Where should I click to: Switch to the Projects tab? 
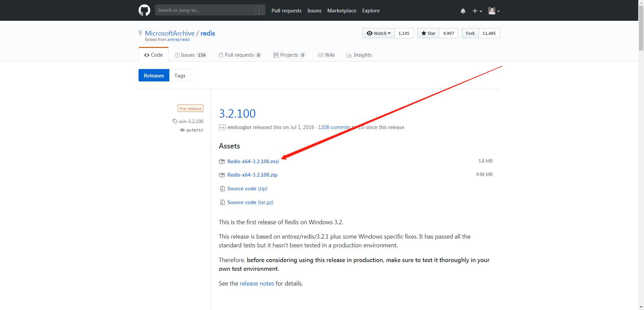289,55
